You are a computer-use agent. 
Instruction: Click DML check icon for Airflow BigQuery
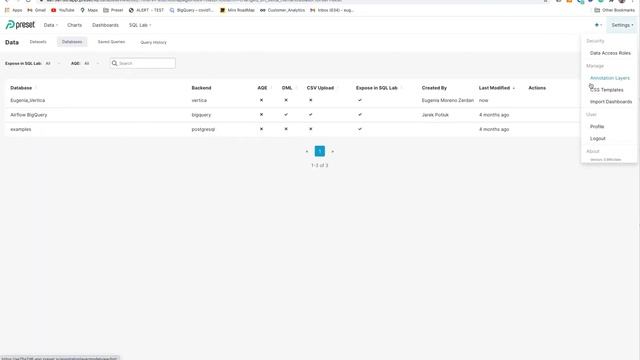point(286,115)
